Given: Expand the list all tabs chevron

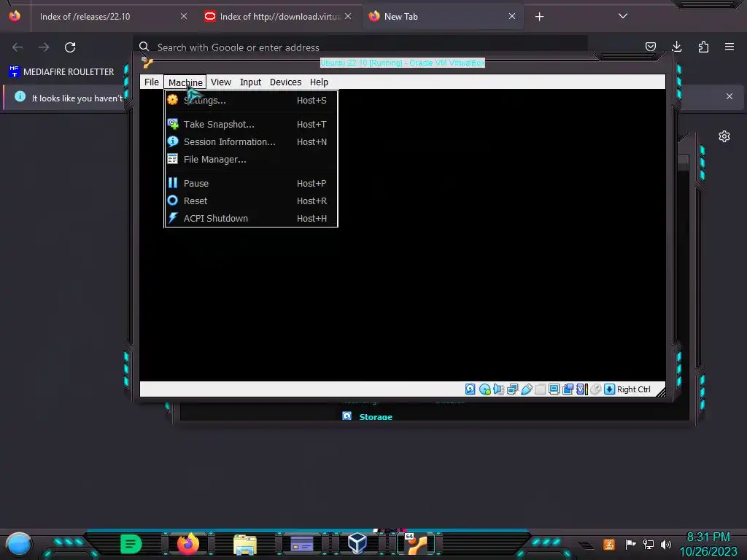Looking at the screenshot, I should click(623, 16).
